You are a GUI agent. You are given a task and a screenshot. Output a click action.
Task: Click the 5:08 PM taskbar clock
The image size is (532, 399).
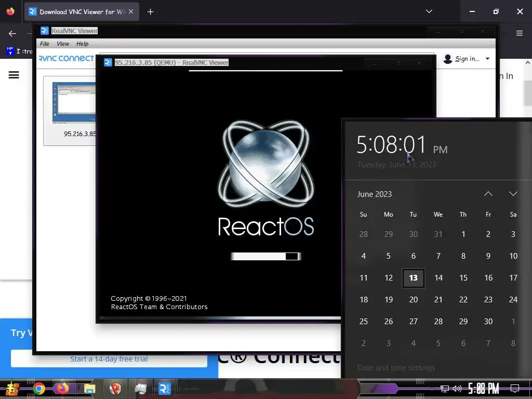[x=484, y=389]
